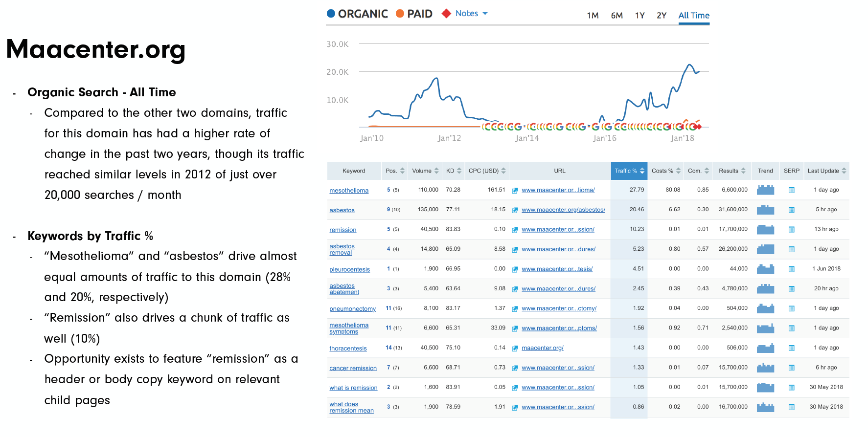Viewport: 868px width, 437px height.
Task: Open external link icon in asbestos removal row
Action: click(515, 250)
